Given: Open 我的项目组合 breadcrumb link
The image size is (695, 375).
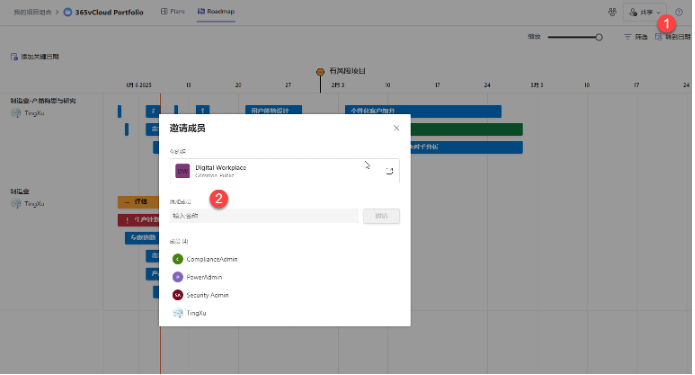Looking at the screenshot, I should [33, 12].
